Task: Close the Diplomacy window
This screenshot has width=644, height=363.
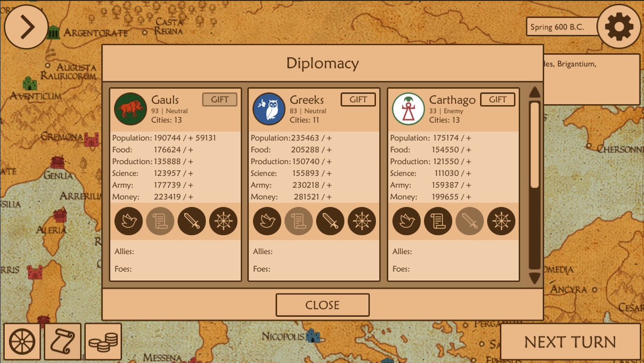Action: 322,305
